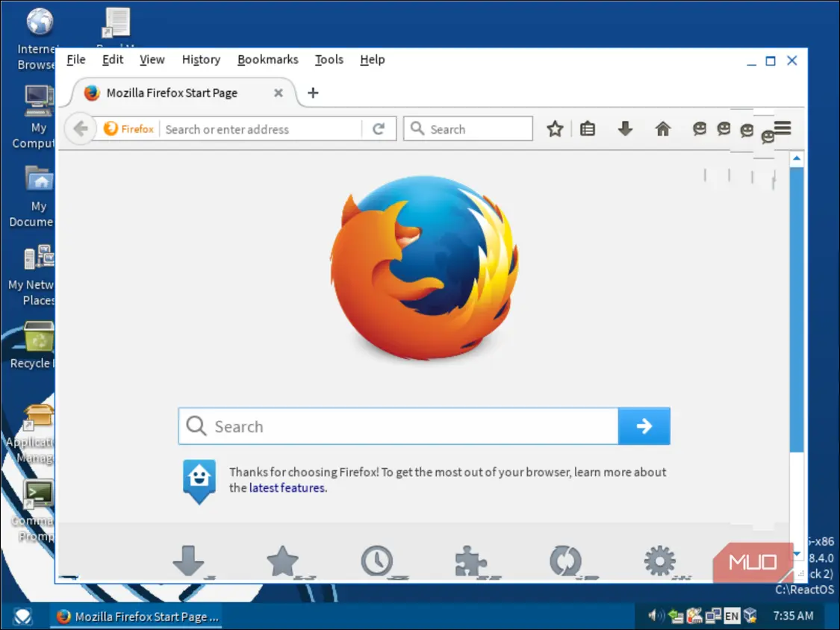Open History clock on the start page
Viewport: 840px width, 630px height.
pyautogui.click(x=377, y=561)
